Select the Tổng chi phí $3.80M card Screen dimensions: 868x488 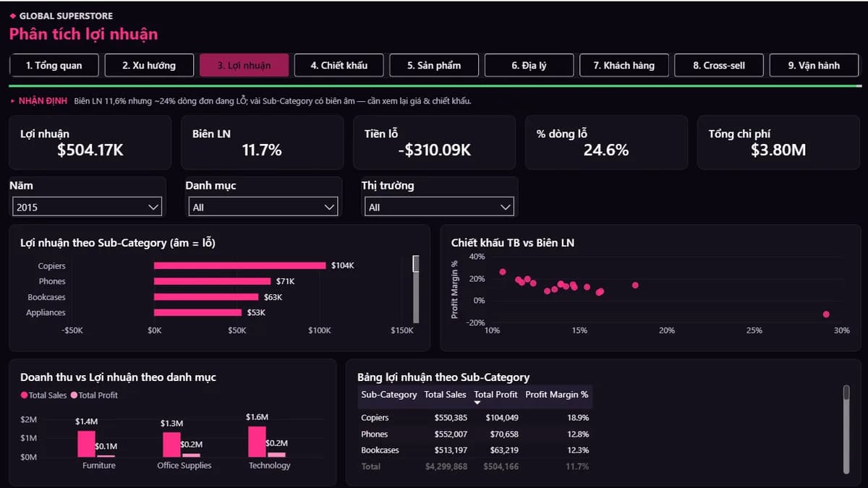coord(778,142)
